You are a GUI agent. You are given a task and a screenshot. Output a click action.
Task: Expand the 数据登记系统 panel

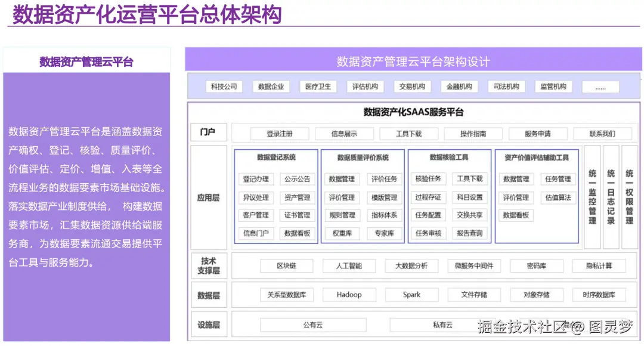pyautogui.click(x=278, y=157)
